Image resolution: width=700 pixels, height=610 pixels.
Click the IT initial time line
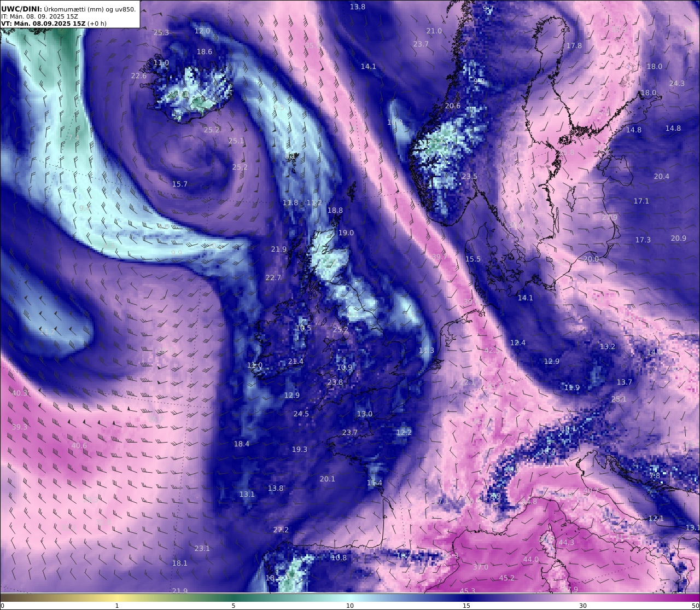coord(39,16)
